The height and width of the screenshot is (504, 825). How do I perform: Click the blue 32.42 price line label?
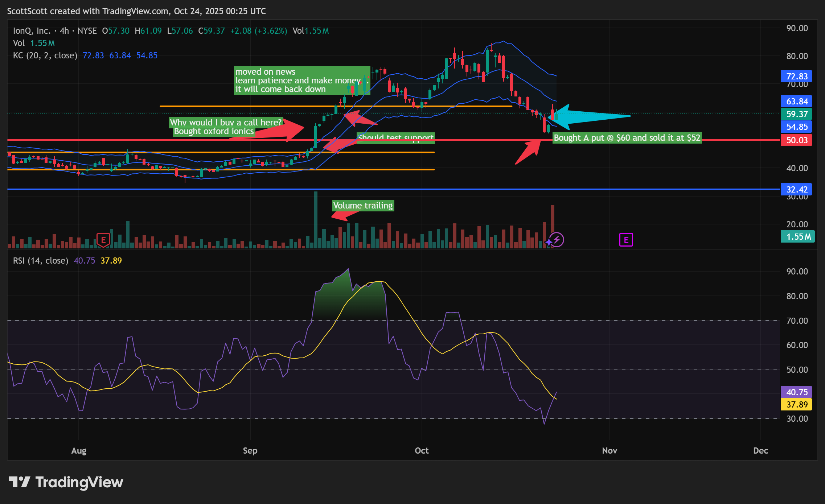796,190
